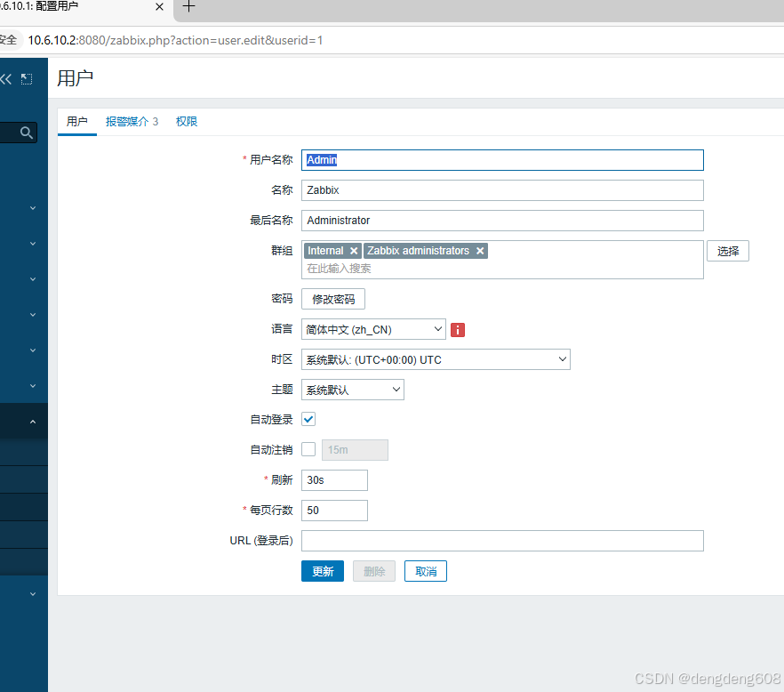Click the browser address bar URL
The image size is (784, 692).
[175, 40]
